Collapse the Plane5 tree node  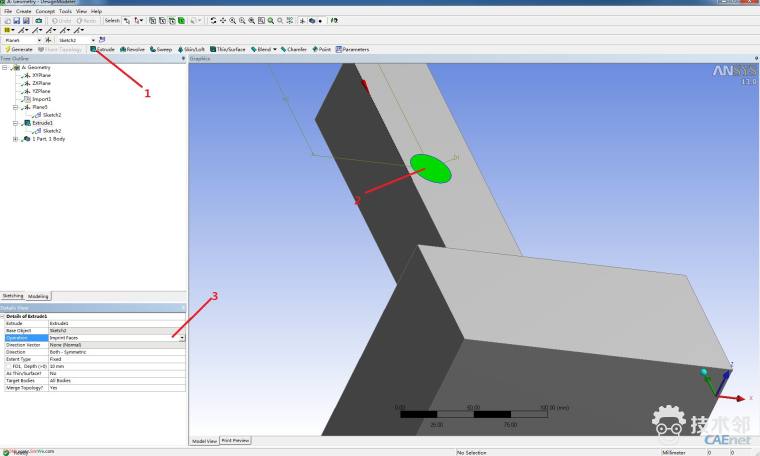(x=15, y=107)
